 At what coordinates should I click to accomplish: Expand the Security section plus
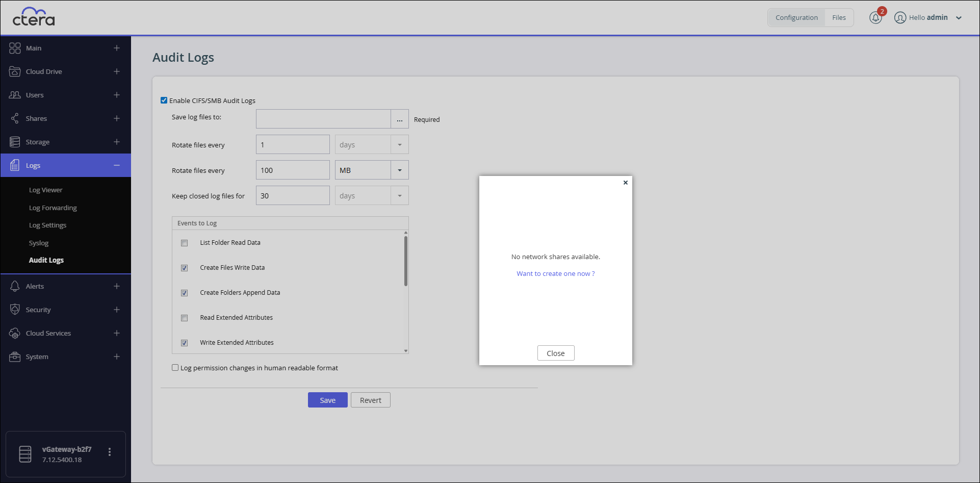tap(117, 310)
